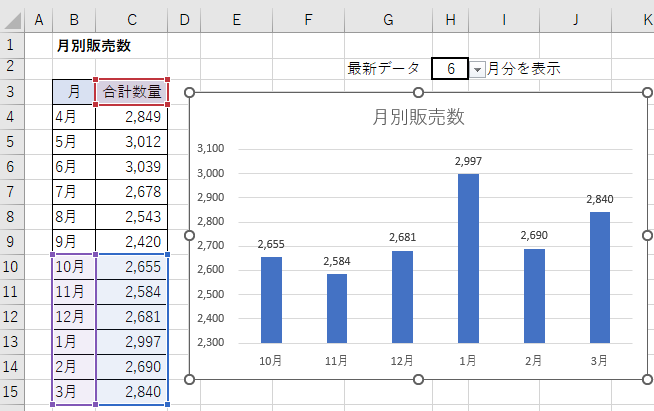Select the chart title 月別販売数
654x411 pixels.
pos(418,117)
